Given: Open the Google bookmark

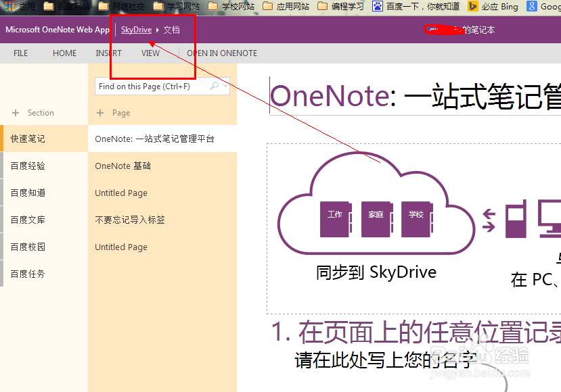Looking at the screenshot, I should 544,6.
